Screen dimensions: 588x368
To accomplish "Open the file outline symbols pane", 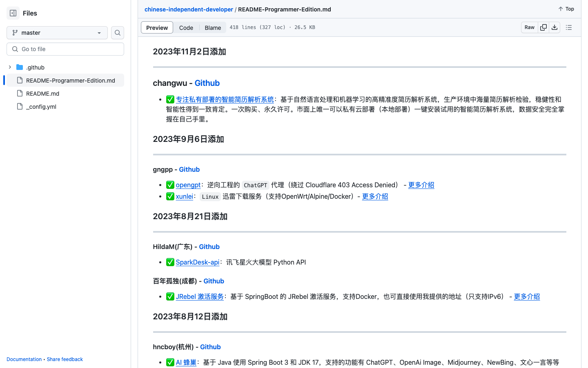I will coord(569,27).
